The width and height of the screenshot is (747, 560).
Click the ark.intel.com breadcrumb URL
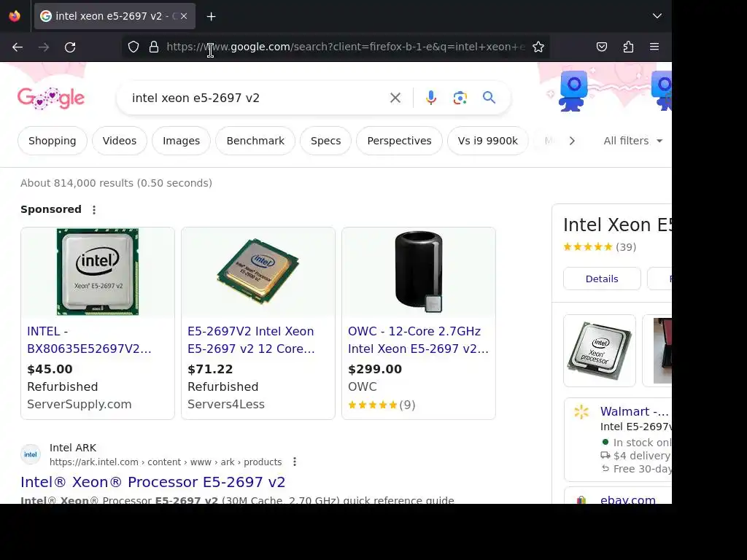166,462
